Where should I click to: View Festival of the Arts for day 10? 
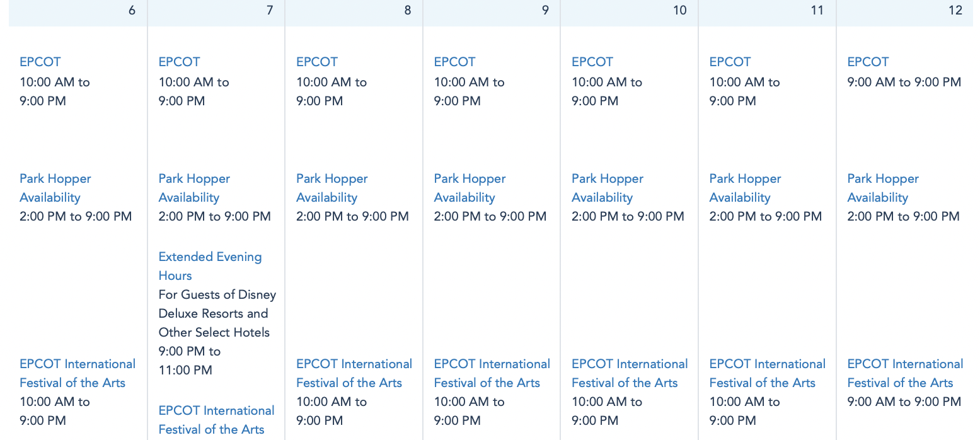(x=630, y=373)
